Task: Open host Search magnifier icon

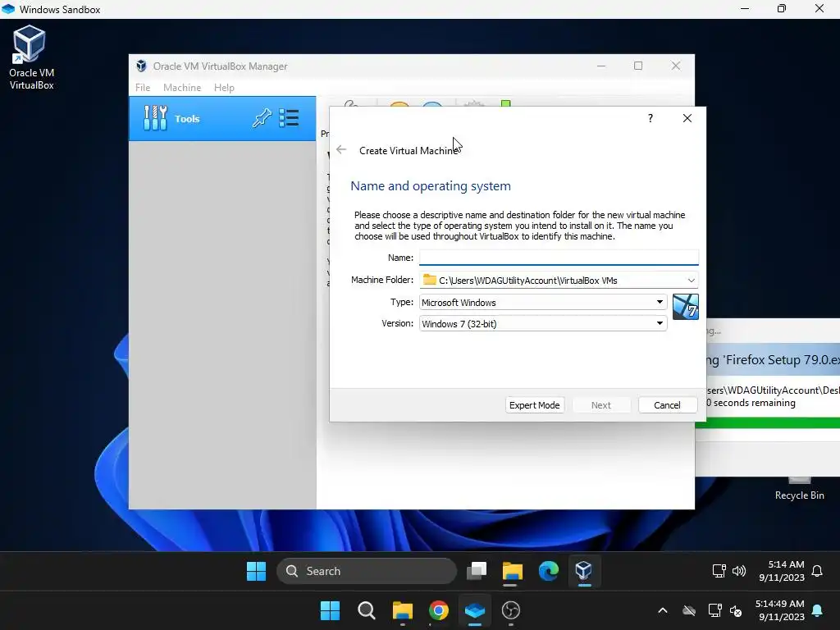Action: 367,610
